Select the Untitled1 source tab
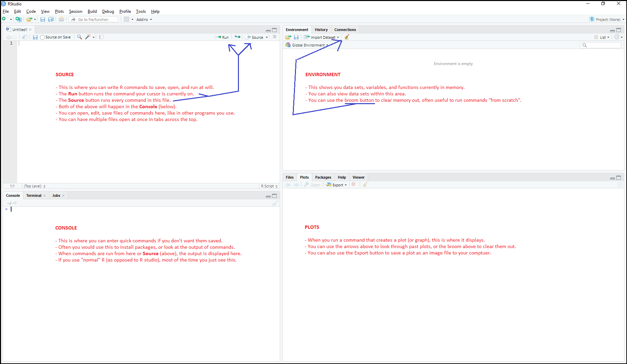The height and width of the screenshot is (364, 627). tap(19, 30)
